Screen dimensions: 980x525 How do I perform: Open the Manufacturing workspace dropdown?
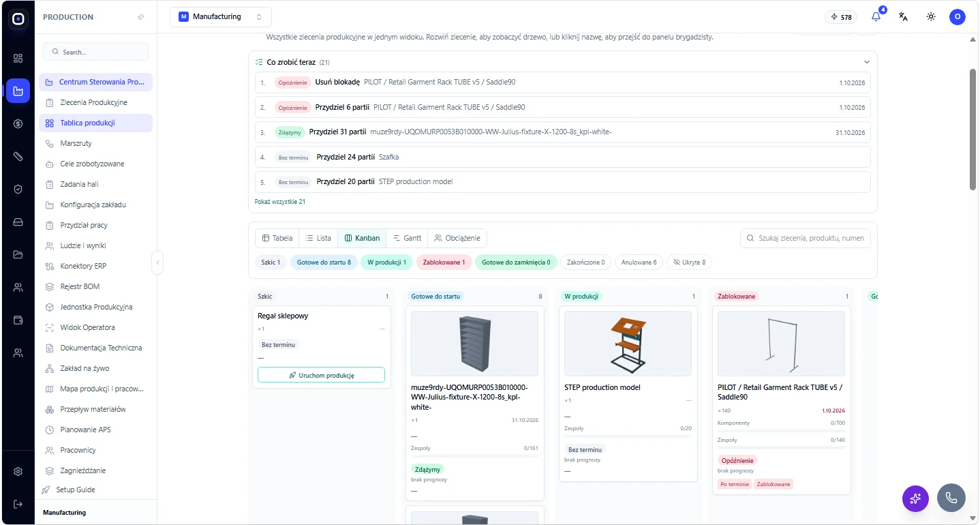click(x=221, y=17)
